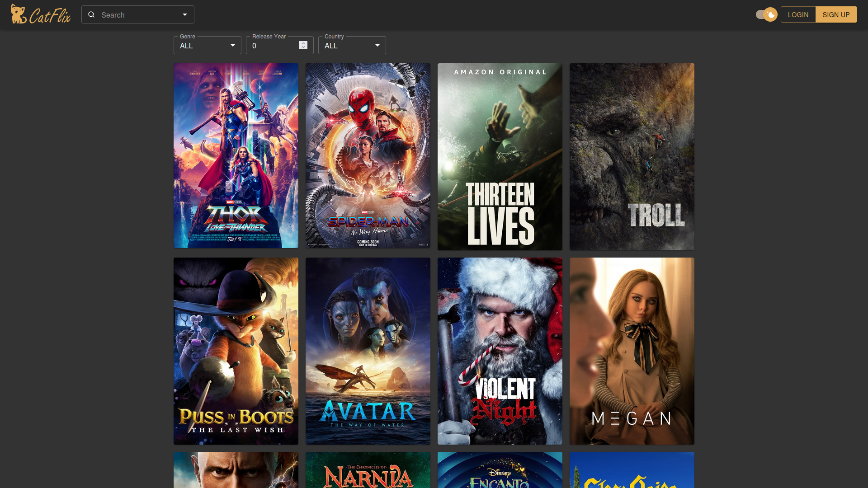
Task: Open the search suggestions dropdown arrow
Action: [x=185, y=14]
